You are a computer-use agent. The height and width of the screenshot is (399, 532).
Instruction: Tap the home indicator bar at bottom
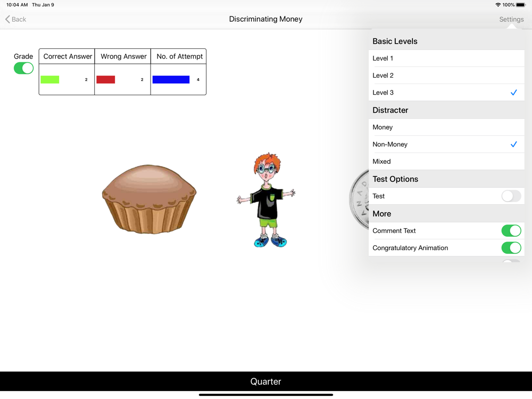(266, 395)
